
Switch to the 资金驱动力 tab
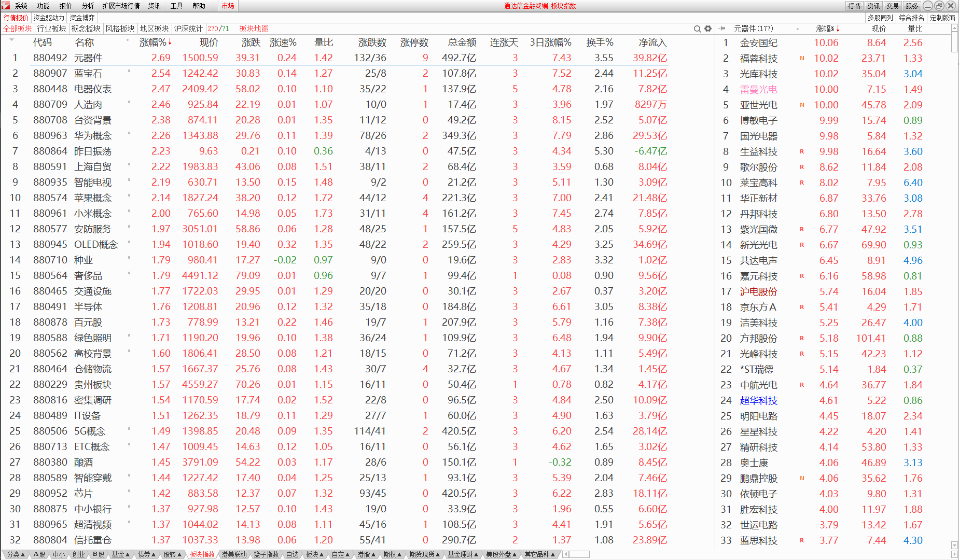tap(49, 18)
